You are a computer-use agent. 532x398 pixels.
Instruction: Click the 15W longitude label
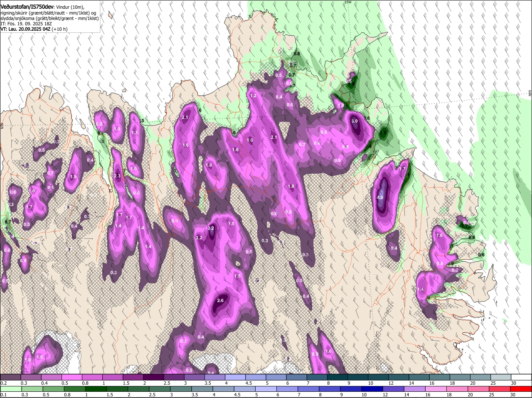348,2
